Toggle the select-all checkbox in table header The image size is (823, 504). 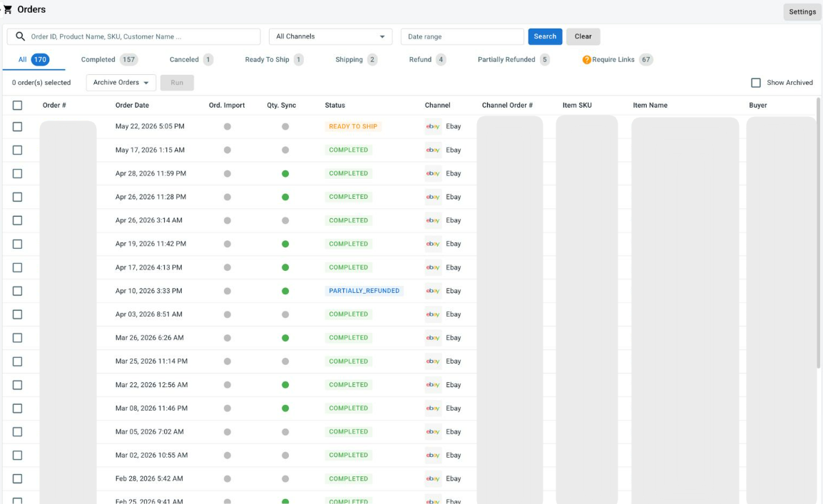[17, 106]
